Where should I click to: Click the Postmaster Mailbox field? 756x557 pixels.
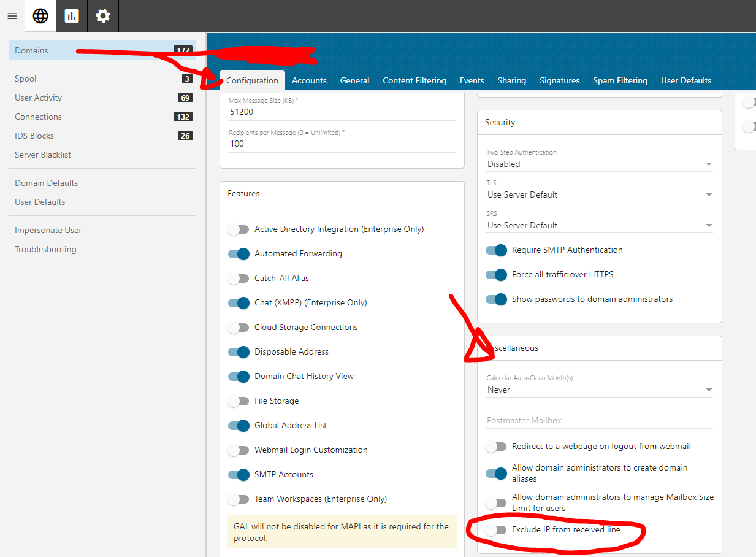tap(599, 420)
